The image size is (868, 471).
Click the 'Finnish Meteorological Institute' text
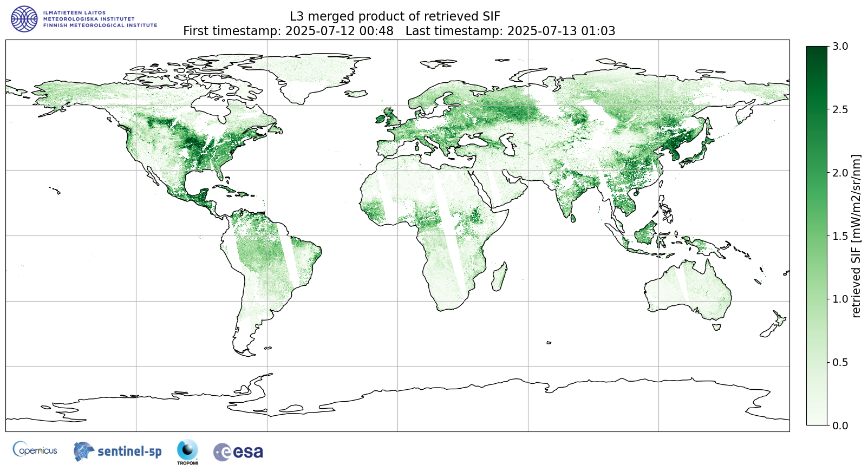coord(100,25)
